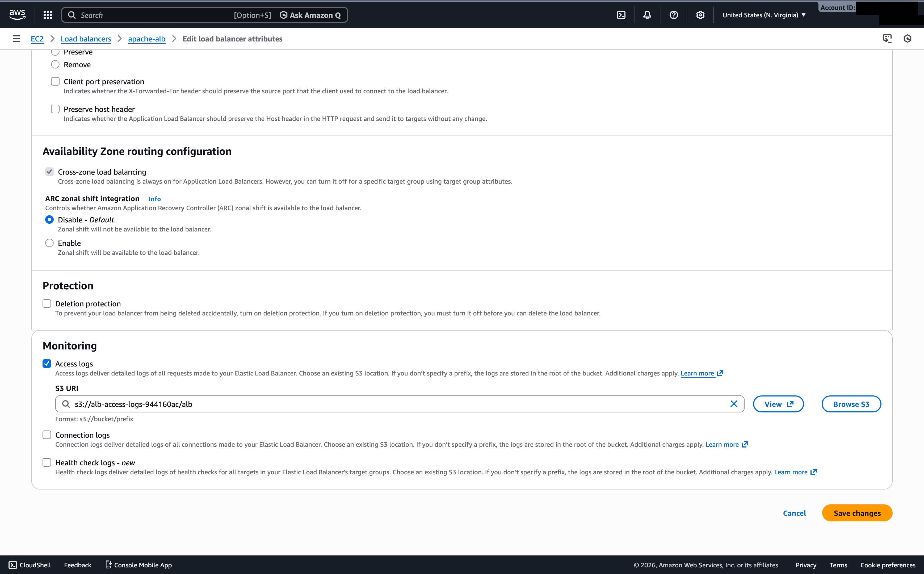Open account settings via the gear icon
This screenshot has height=574, width=924.
click(700, 15)
